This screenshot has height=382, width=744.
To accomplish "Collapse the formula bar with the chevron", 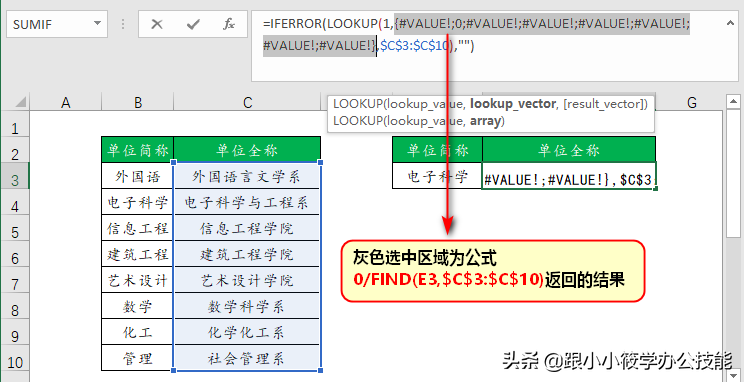I will pyautogui.click(x=729, y=22).
